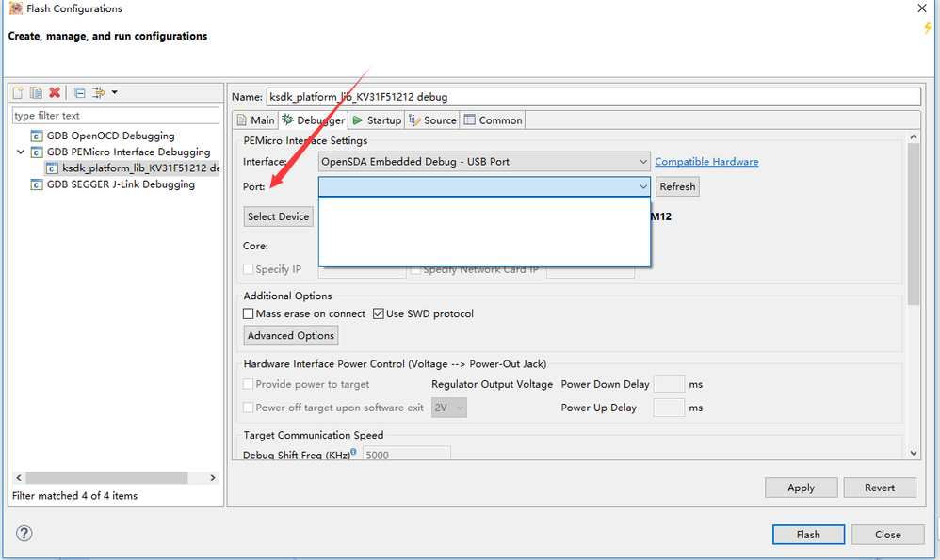Click the New launch configuration icon
This screenshot has width=940, height=560.
(18, 92)
